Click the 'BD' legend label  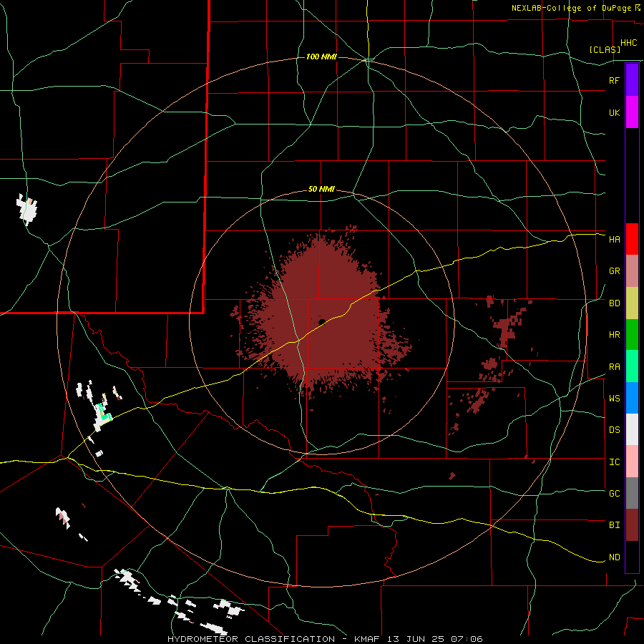(614, 303)
